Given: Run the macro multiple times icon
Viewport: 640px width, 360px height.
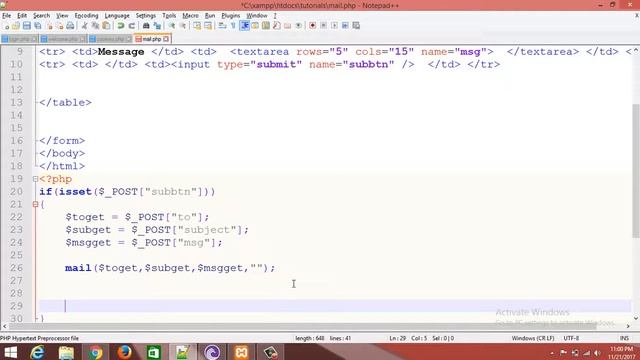Looking at the screenshot, I should (x=345, y=26).
